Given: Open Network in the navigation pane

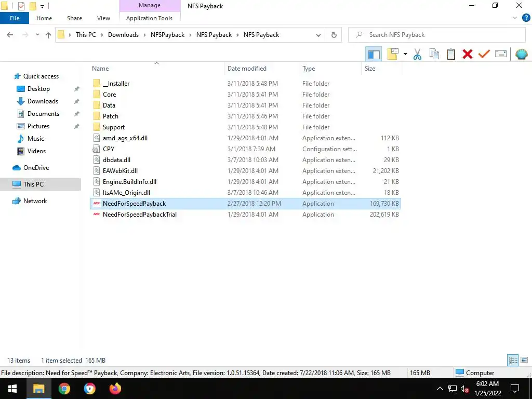Looking at the screenshot, I should 35,201.
